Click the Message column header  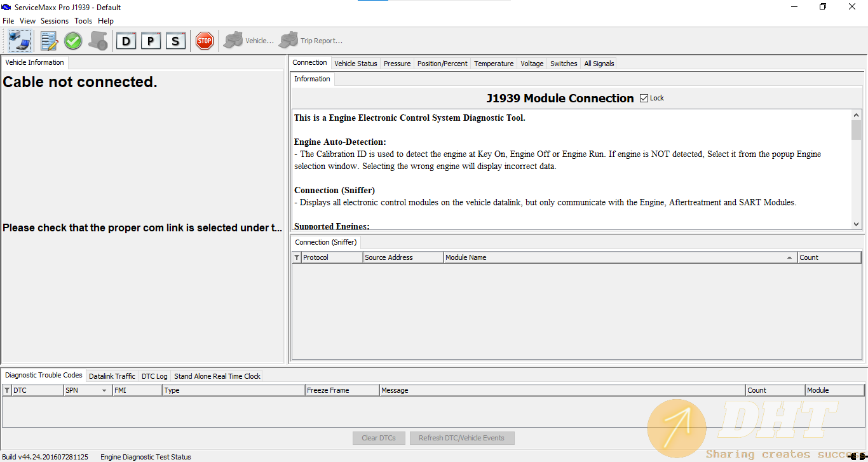click(562, 390)
